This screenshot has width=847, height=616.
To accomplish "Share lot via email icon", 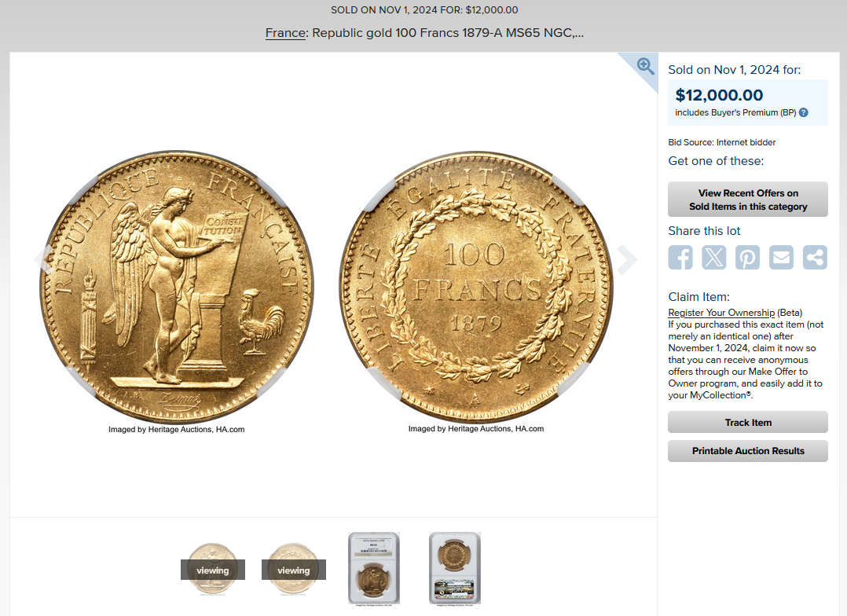I will pyautogui.click(x=781, y=257).
